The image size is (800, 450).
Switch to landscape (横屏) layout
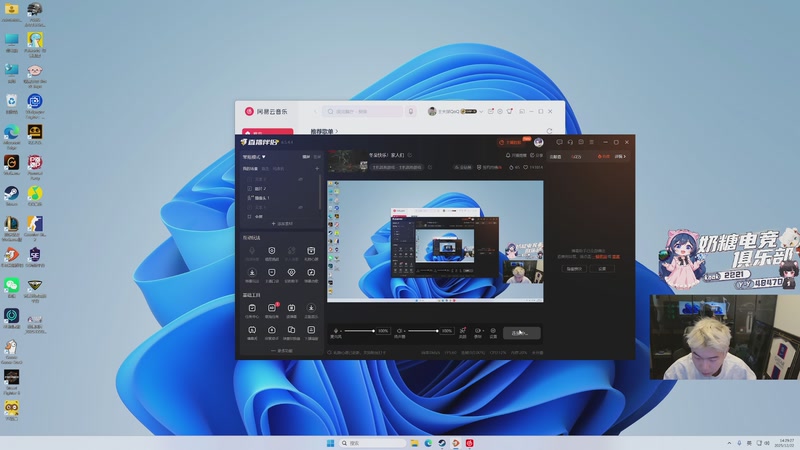point(306,157)
